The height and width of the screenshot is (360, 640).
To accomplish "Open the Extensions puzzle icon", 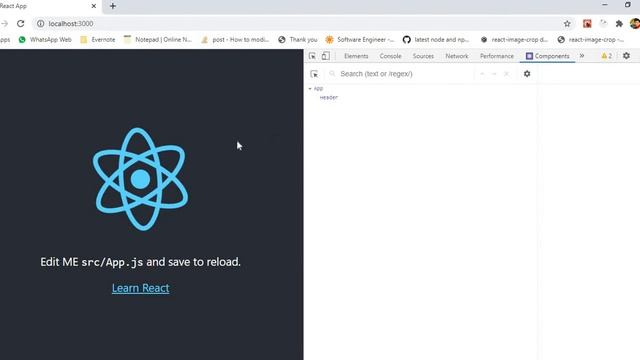I will click(x=619, y=24).
